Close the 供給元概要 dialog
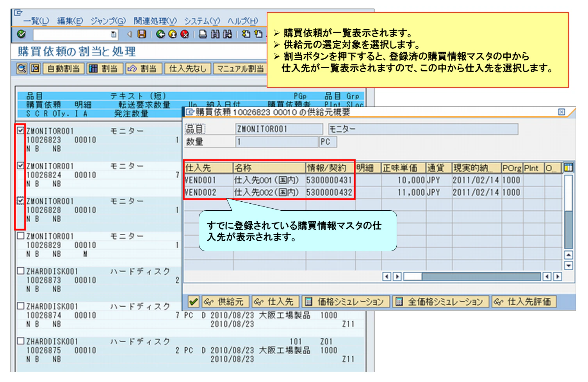The height and width of the screenshot is (382, 588). point(561,112)
